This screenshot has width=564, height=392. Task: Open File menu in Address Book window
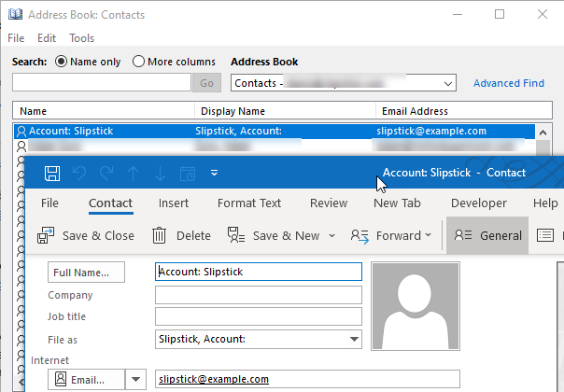(16, 38)
